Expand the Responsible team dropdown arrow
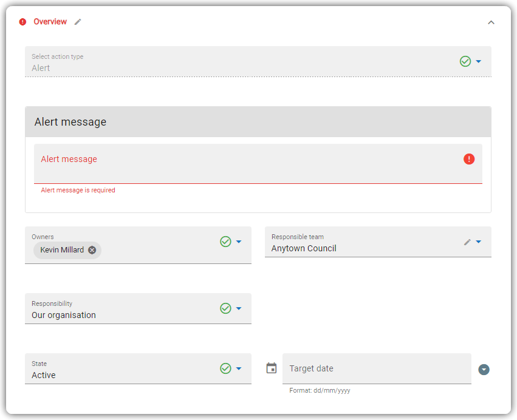 (x=479, y=242)
